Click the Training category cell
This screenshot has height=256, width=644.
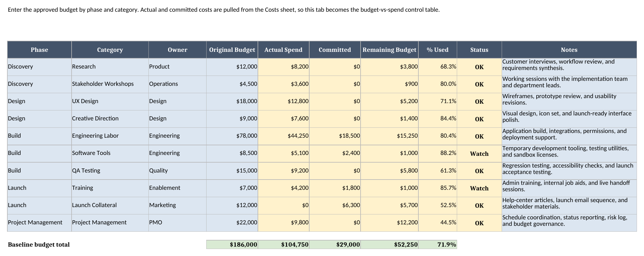pyautogui.click(x=110, y=188)
